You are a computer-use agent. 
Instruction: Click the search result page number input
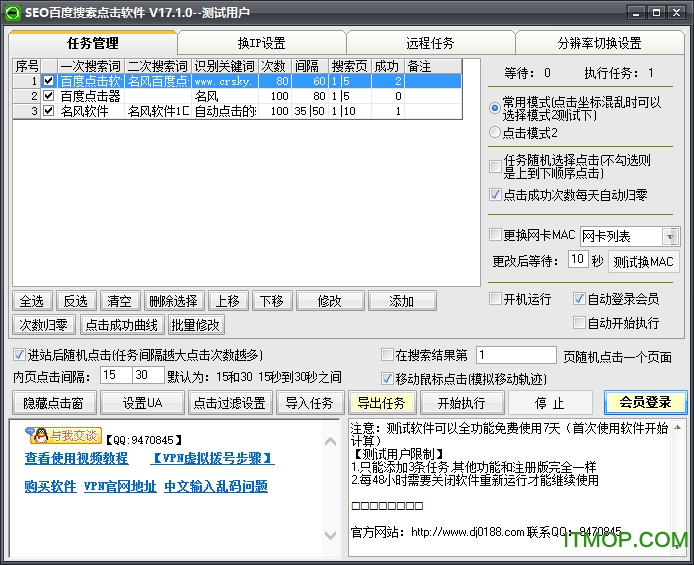516,355
